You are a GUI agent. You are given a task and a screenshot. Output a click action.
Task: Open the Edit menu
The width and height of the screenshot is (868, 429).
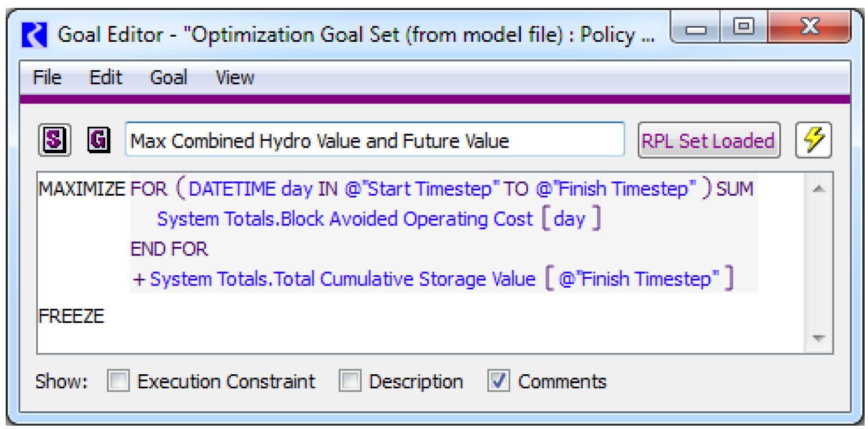(106, 77)
